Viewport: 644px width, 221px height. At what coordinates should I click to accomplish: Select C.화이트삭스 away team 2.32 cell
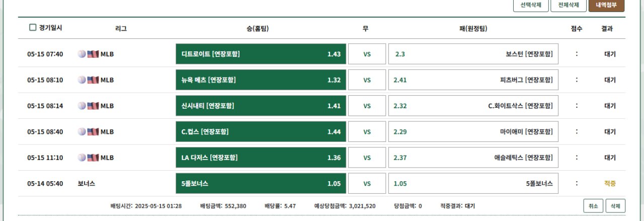(473, 106)
